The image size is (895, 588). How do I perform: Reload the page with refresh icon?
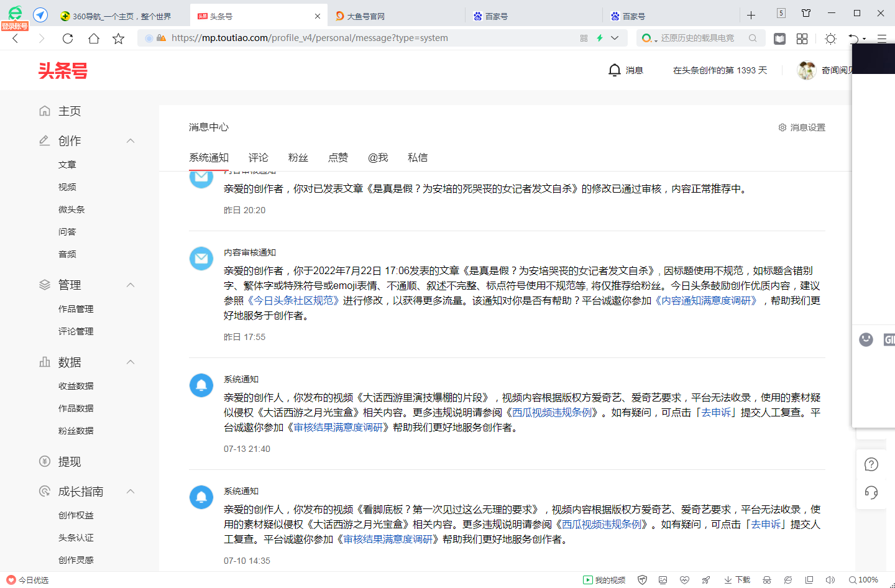tap(68, 39)
